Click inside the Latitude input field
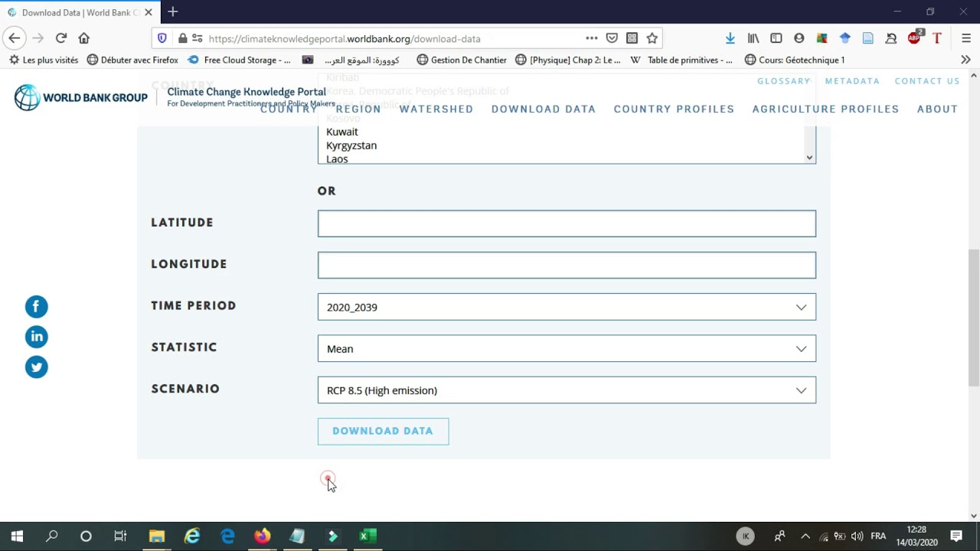The image size is (980, 551). (567, 223)
